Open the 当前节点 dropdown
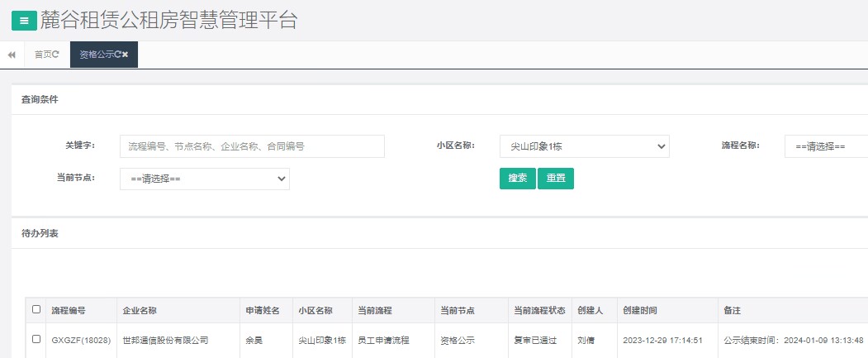Screen dimensions: 868x358 [x=205, y=179]
